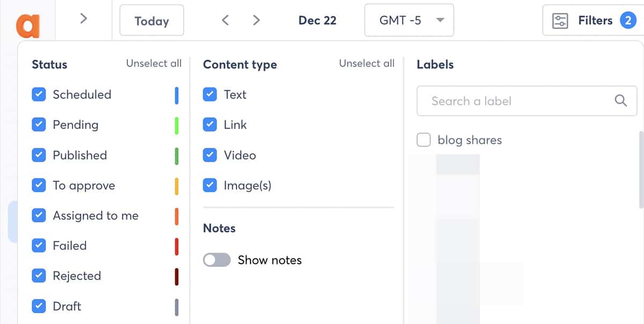Click Unselect all under Status
The height and width of the screenshot is (324, 644).
point(153,63)
